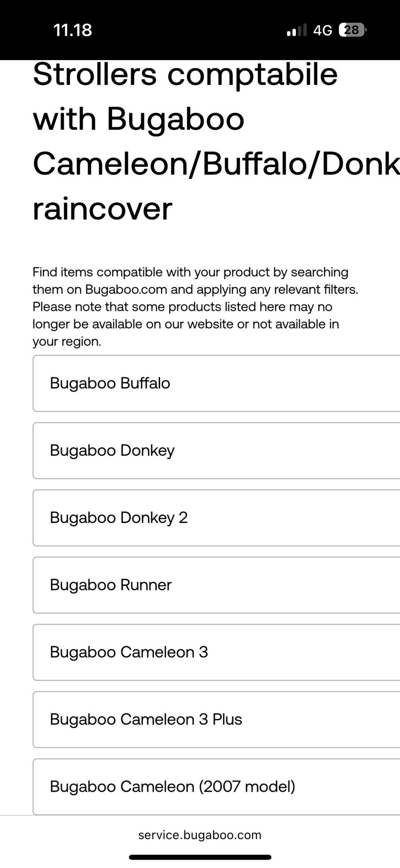Image resolution: width=400 pixels, height=868 pixels.
Task: Tap the 'Cameleon/Buffalo/Donk' heading line
Action: [x=216, y=164]
